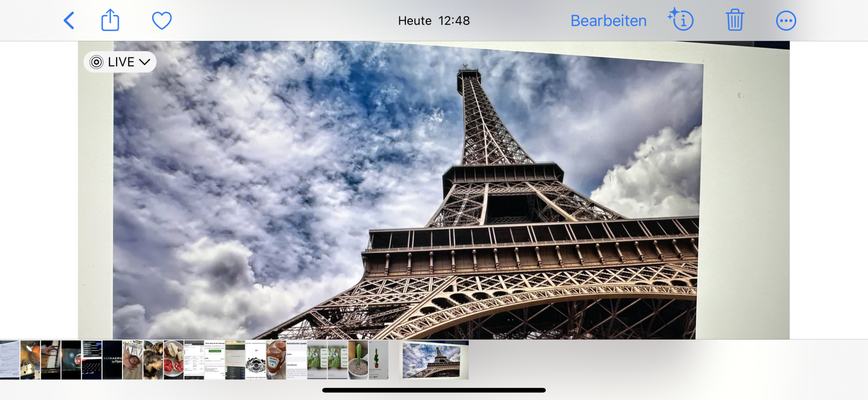
Task: Open more options ellipsis circle icon
Action: 786,21
